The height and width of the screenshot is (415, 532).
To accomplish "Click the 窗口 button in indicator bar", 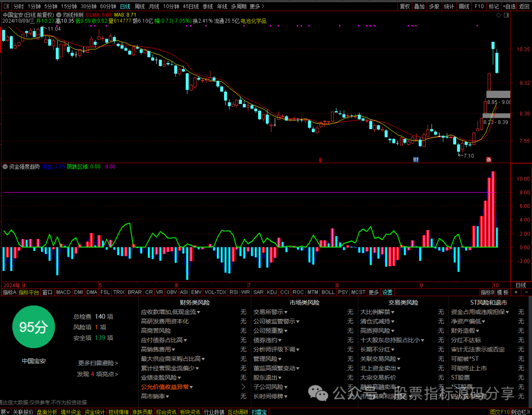I will point(47,292).
